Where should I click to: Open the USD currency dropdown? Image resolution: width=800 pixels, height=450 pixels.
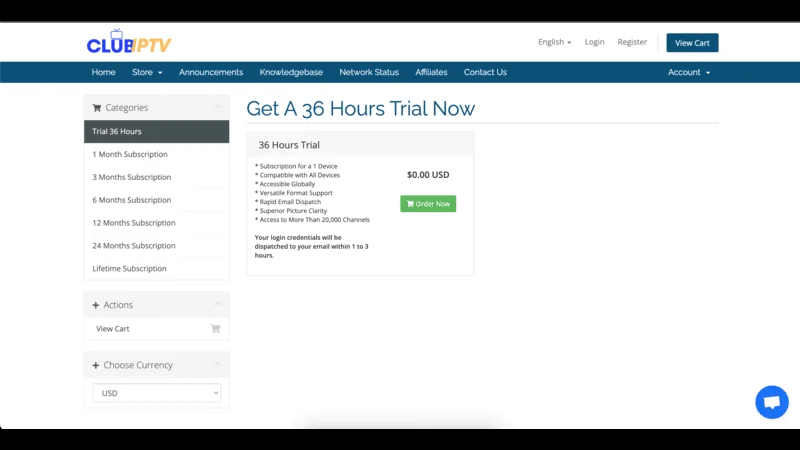pos(157,393)
